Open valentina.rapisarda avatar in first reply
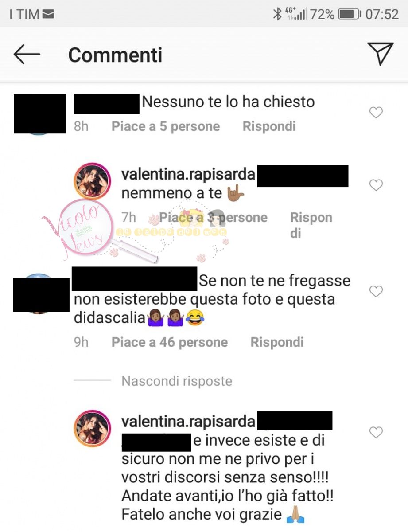408x532 pixels. click(92, 180)
